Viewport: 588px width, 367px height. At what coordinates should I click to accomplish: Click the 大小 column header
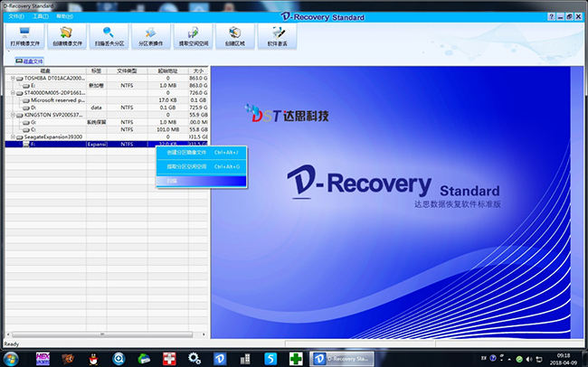click(x=198, y=71)
